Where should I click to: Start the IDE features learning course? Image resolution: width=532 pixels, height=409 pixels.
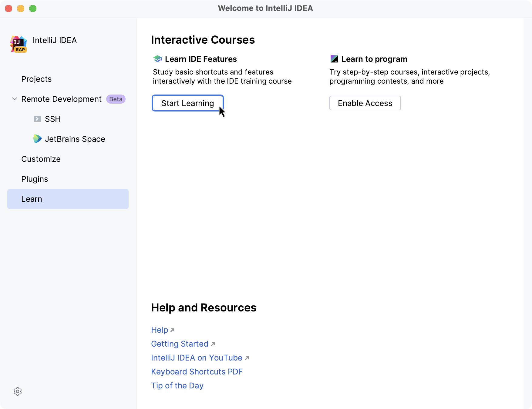click(188, 103)
